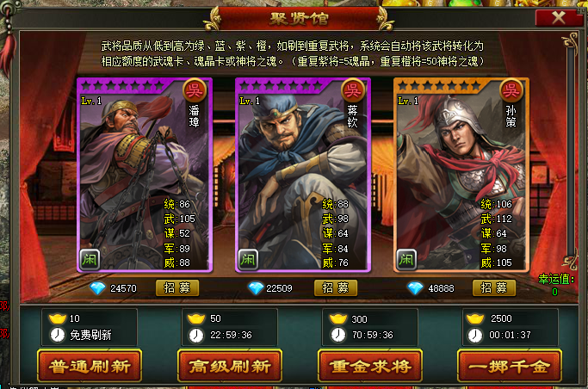Click the clock icon next to 免费刷新
The image size is (588, 389).
pyautogui.click(x=58, y=335)
